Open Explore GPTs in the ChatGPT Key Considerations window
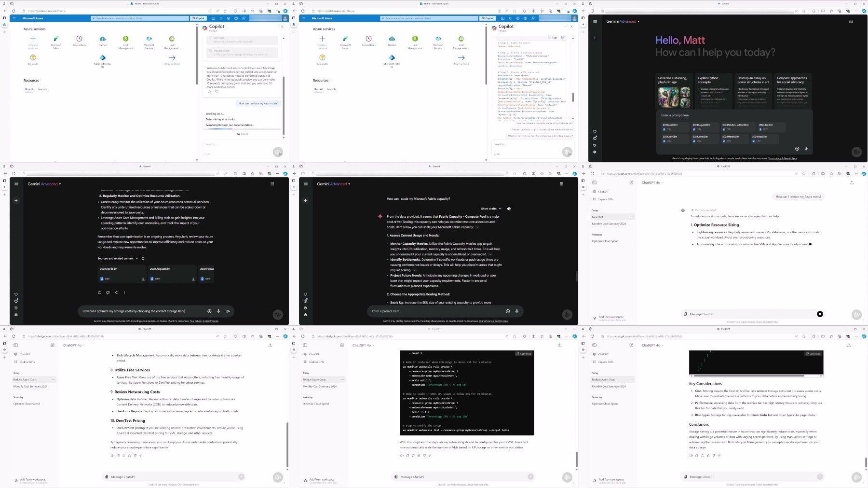Image resolution: width=868 pixels, height=488 pixels. pyautogui.click(x=603, y=362)
